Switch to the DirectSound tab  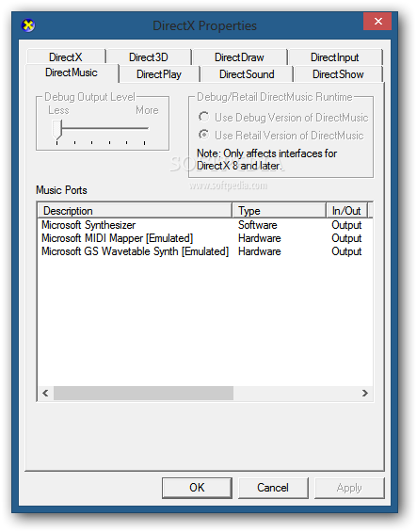click(247, 74)
